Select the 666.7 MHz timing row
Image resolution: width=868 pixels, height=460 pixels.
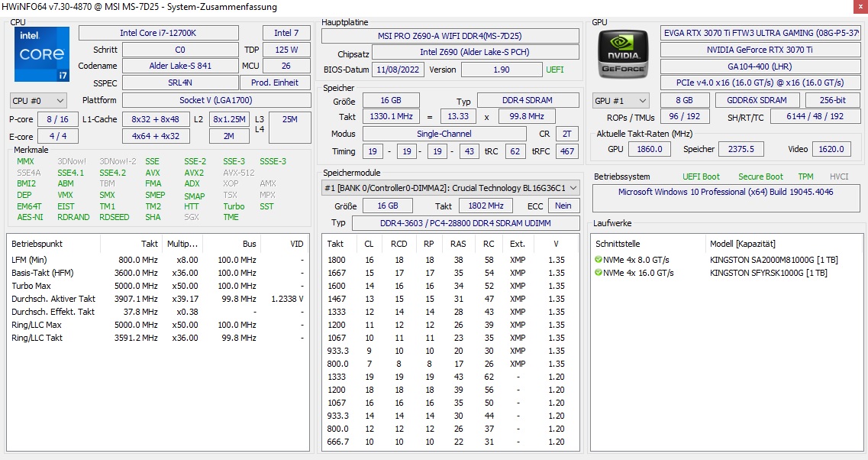pyautogui.click(x=450, y=442)
